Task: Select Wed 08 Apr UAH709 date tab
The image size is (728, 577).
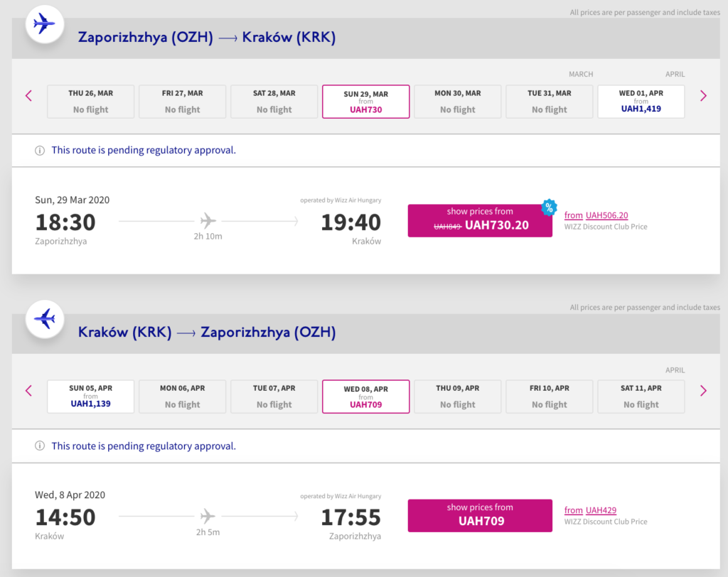Action: (x=365, y=397)
